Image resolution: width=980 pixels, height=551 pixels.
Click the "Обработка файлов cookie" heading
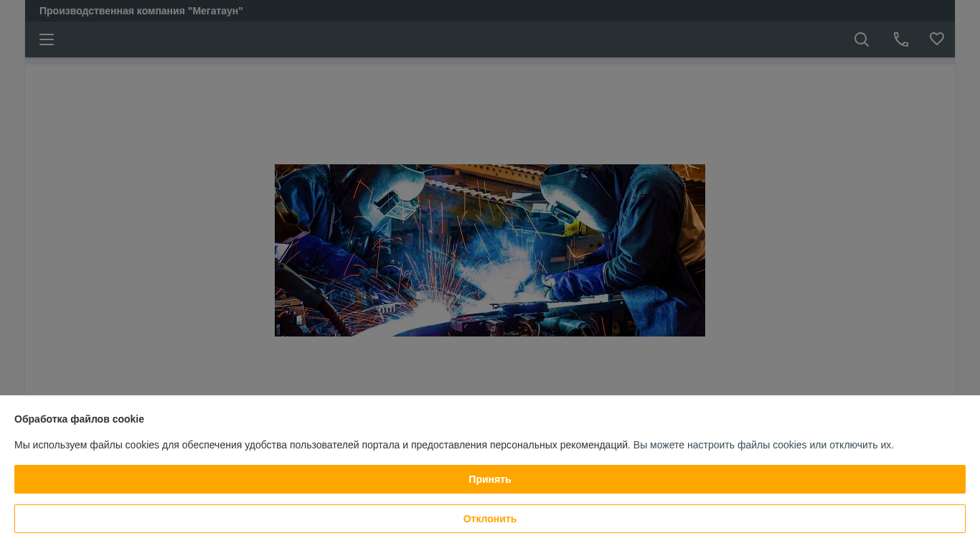(x=79, y=419)
